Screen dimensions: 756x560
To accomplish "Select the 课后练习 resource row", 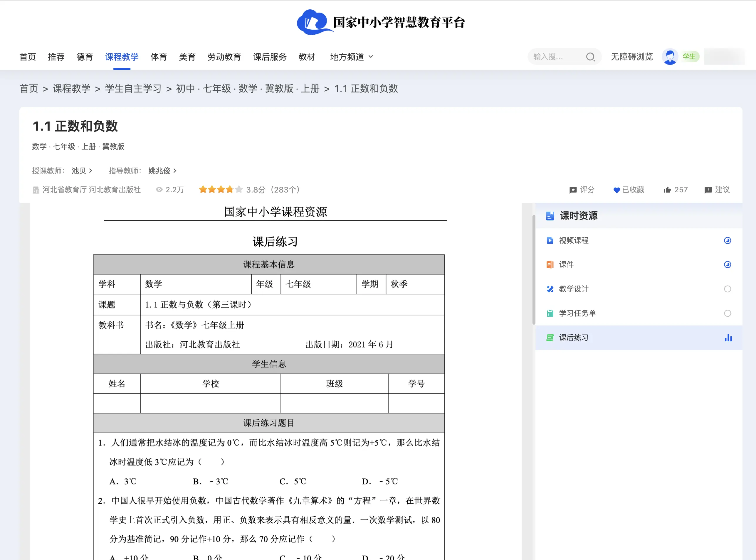I will (x=639, y=338).
